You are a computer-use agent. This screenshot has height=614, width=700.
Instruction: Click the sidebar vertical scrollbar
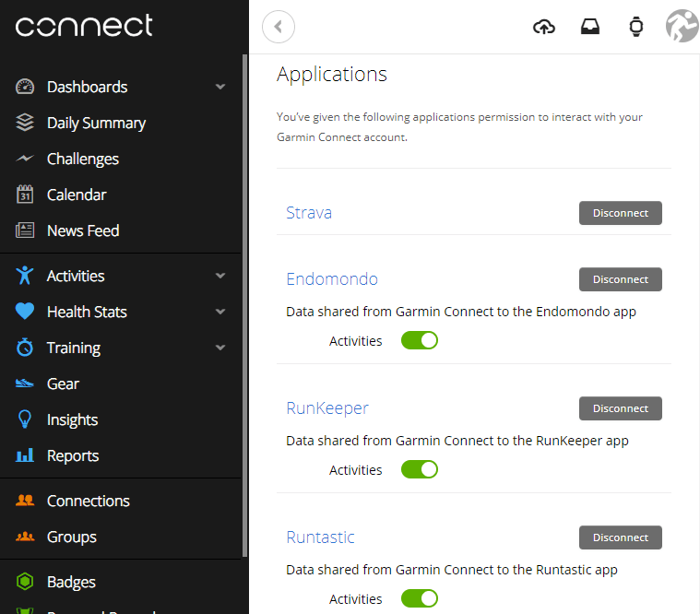[244, 304]
